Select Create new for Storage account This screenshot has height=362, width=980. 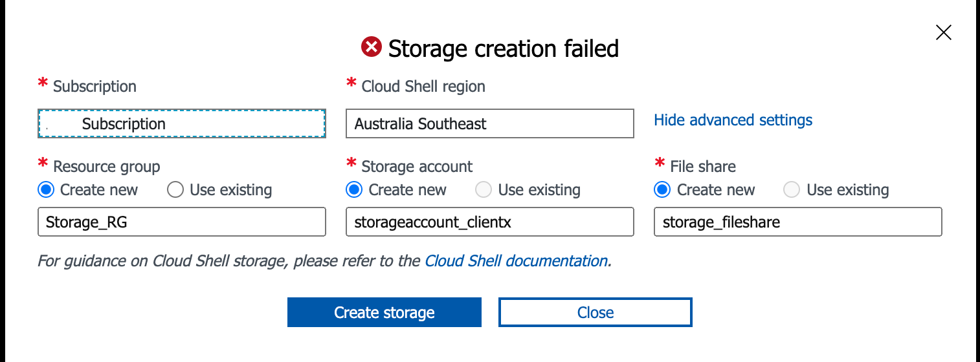[x=354, y=190]
